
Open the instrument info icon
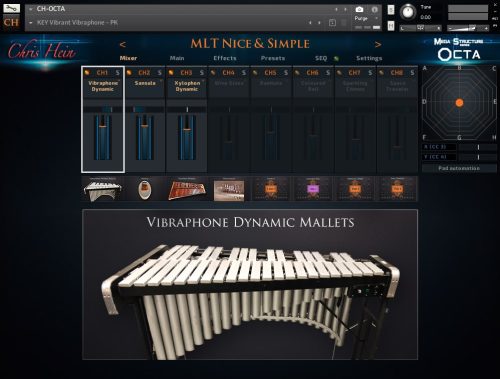point(375,9)
